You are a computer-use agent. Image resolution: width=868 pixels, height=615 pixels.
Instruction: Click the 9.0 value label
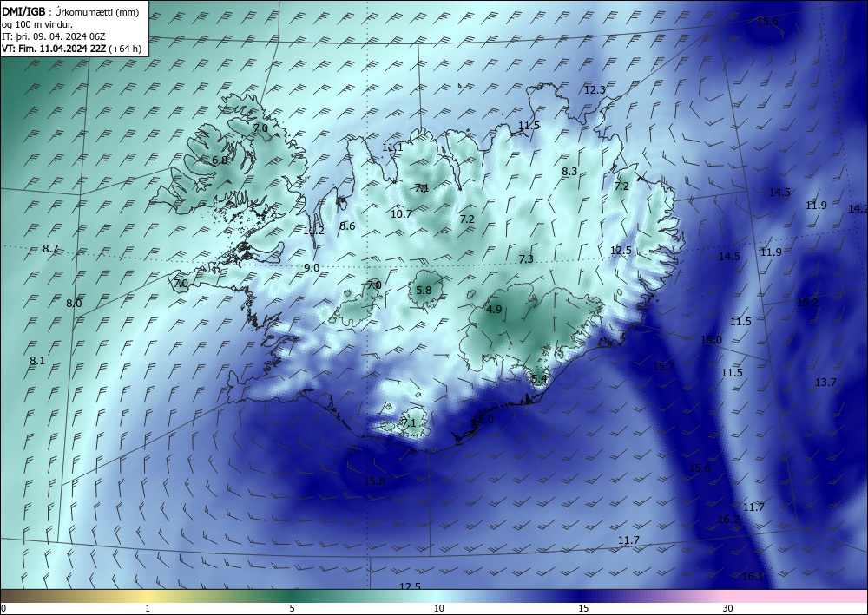click(x=312, y=268)
